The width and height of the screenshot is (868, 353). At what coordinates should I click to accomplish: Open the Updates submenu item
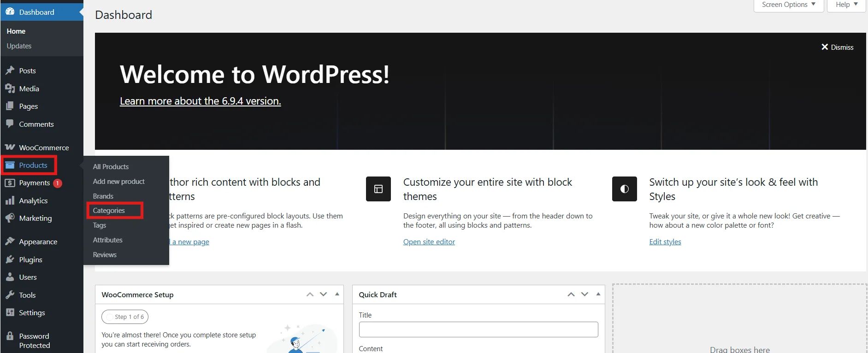coord(19,46)
